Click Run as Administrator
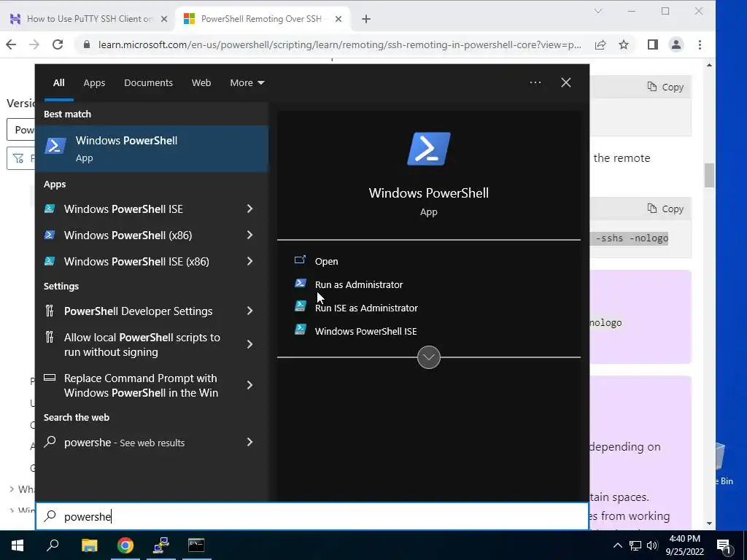 pos(359,285)
